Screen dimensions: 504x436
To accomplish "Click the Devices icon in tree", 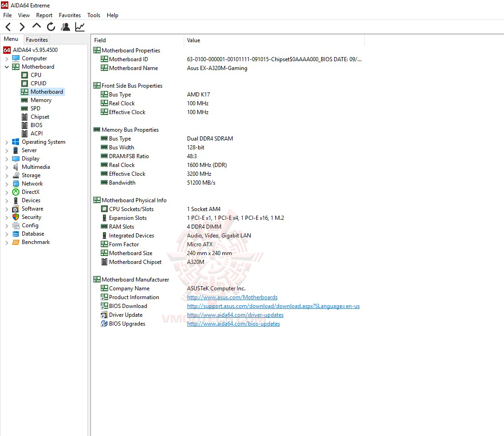I will pos(16,200).
